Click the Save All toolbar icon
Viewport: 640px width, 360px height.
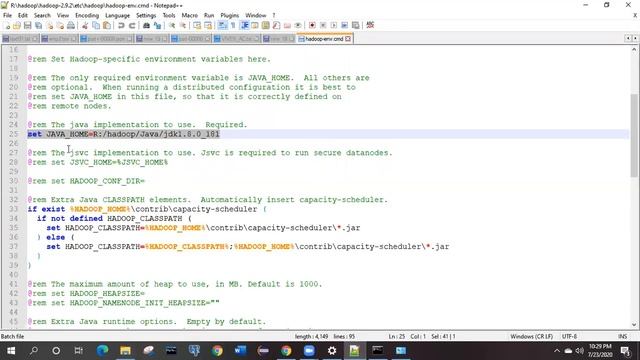pyautogui.click(x=38, y=25)
